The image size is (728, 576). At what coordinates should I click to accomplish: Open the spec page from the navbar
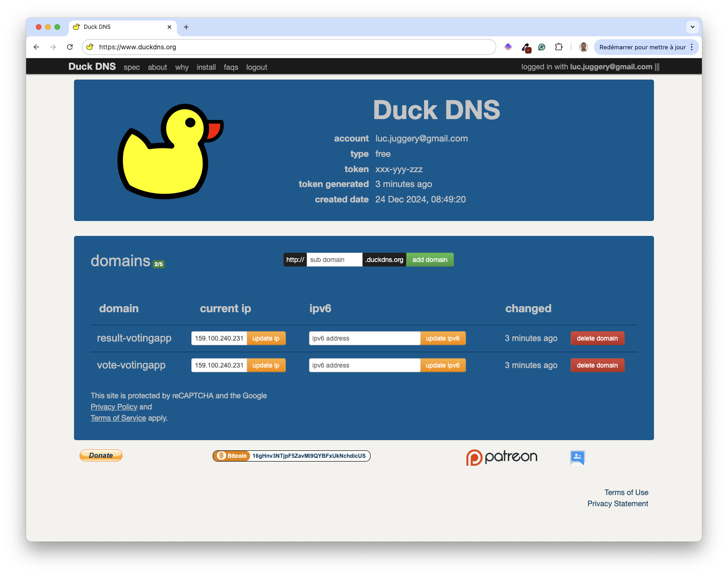(x=132, y=67)
